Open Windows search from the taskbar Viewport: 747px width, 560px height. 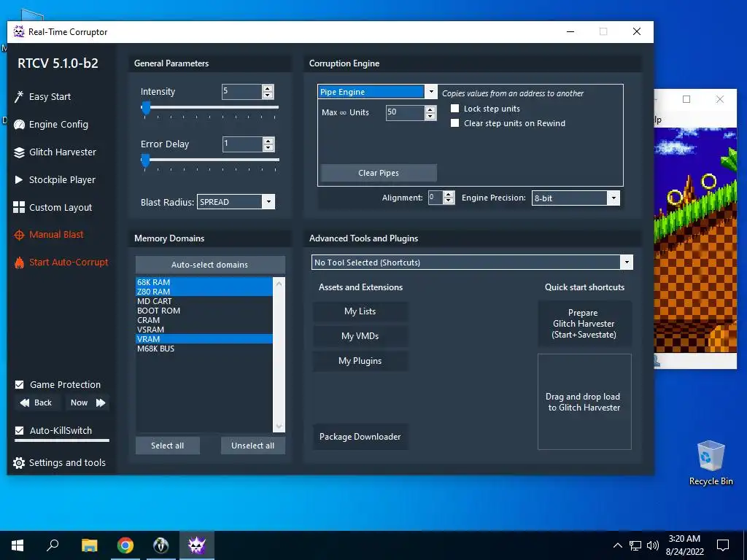tap(53, 545)
